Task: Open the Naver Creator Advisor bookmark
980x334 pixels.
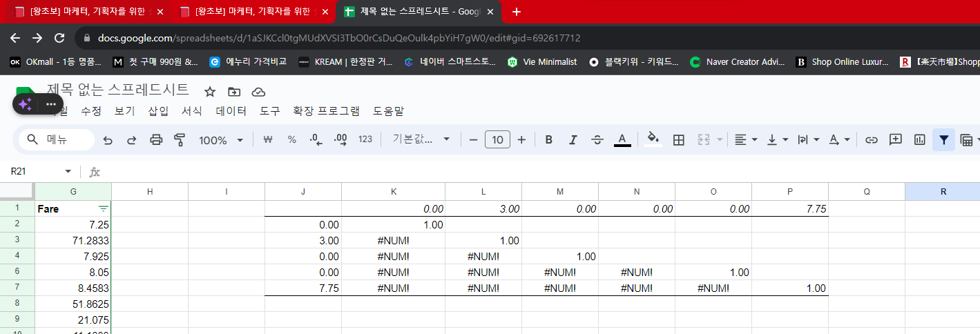Action: 738,62
